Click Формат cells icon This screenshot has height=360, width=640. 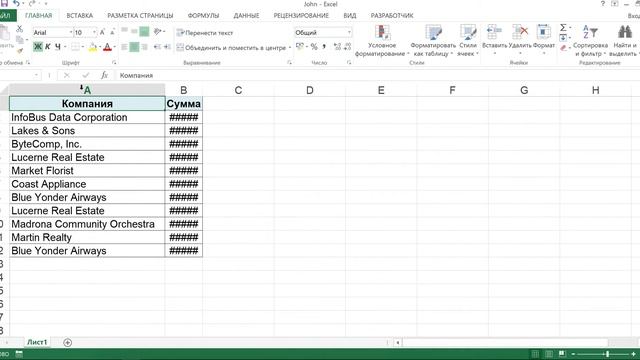[x=544, y=32]
